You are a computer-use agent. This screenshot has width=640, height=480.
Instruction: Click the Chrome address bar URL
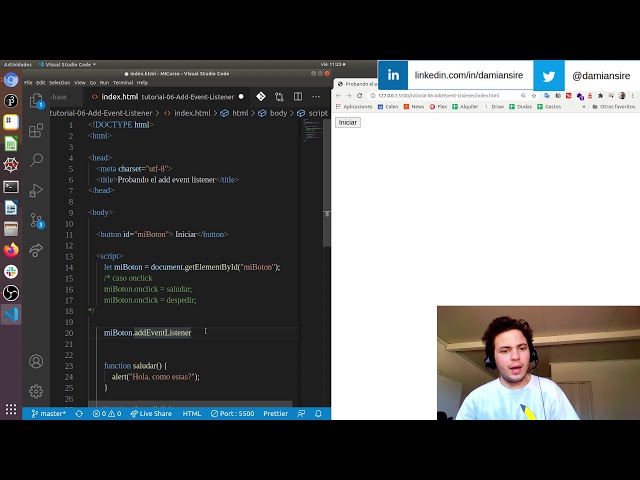(438, 96)
